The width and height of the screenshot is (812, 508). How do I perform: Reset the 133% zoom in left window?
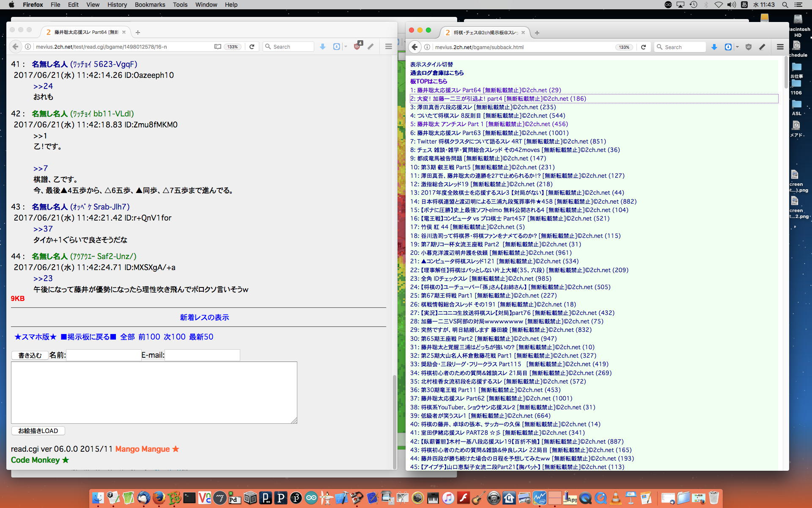233,47
